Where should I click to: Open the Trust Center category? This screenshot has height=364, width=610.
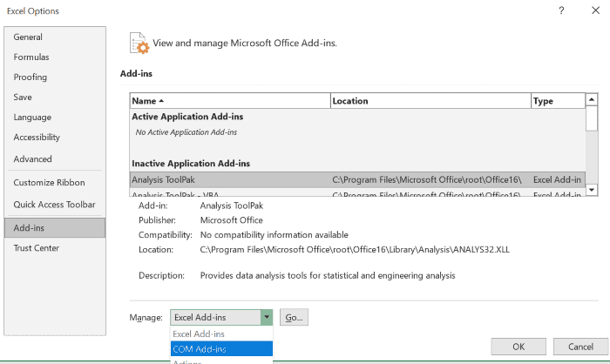click(55, 248)
